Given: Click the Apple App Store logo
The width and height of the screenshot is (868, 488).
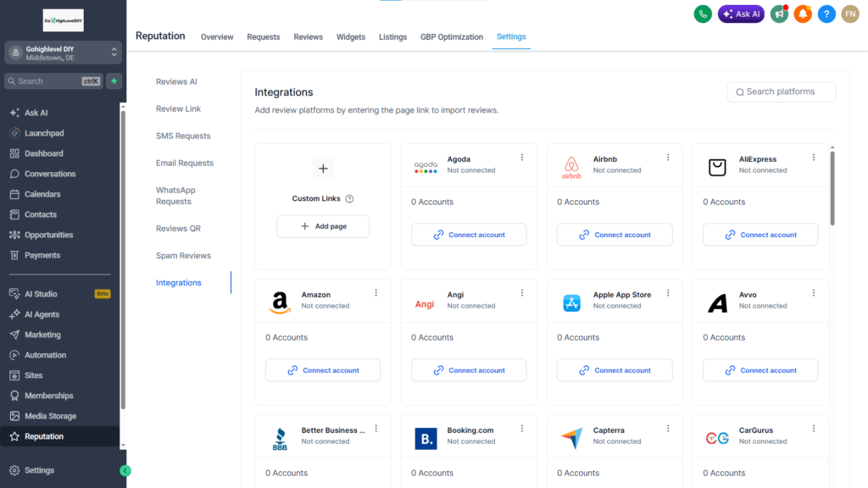Looking at the screenshot, I should click(571, 303).
